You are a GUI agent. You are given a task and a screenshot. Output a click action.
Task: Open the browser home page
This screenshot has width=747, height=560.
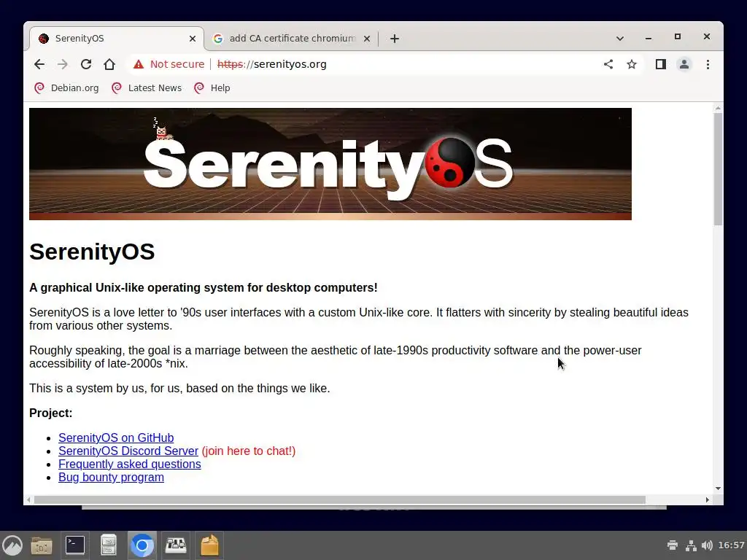click(109, 64)
